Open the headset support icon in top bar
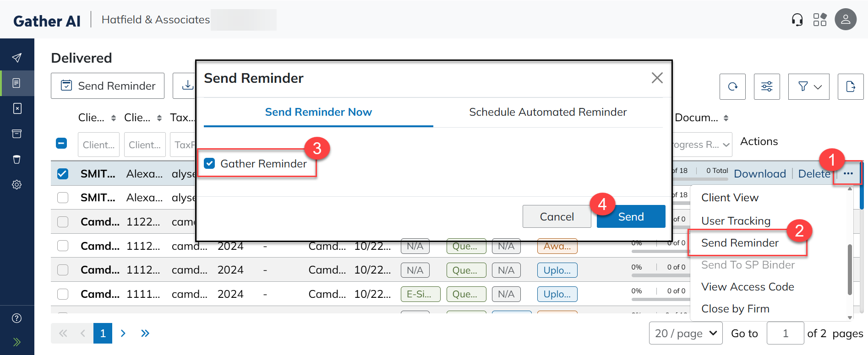The image size is (868, 355). (797, 19)
